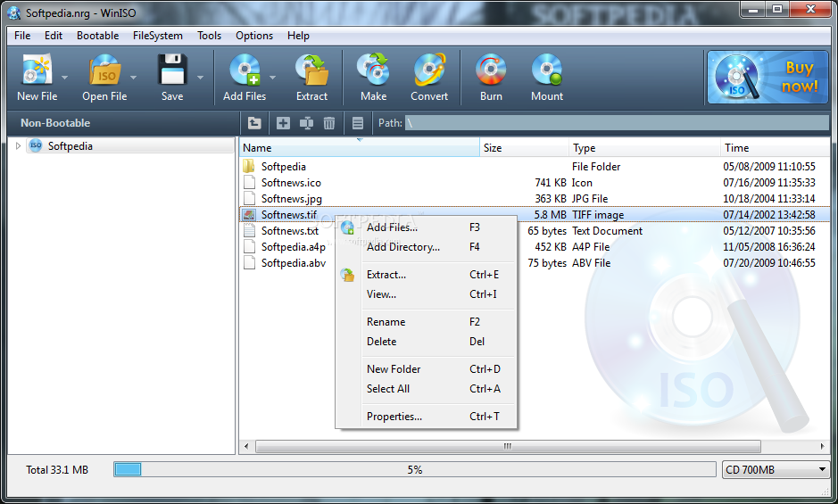This screenshot has width=838, height=504.
Task: Click the horizontal scrollbar thumb
Action: (x=508, y=446)
